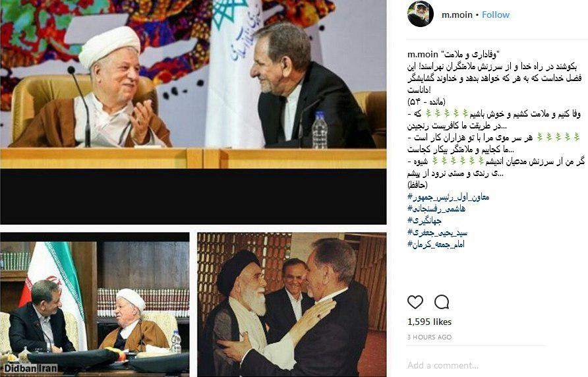Select bottom-right photo of embracing men
Screen dimensions: 588x377
[x=292, y=304]
